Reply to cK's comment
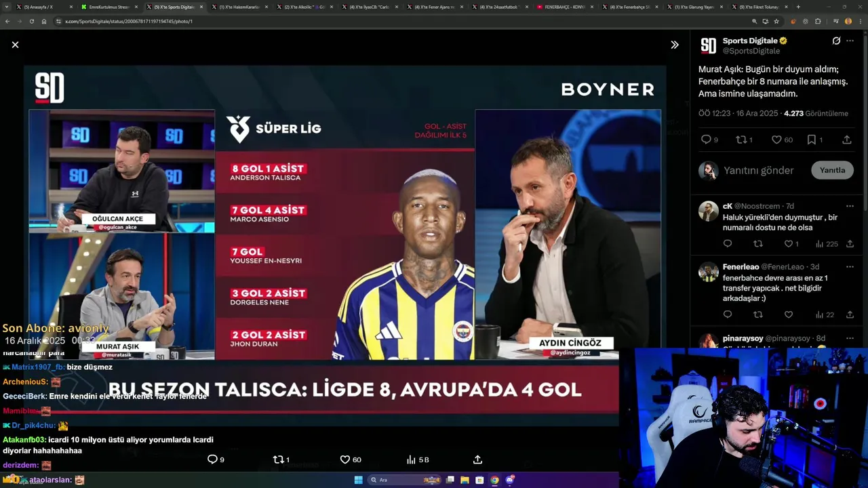Viewport: 868px width, 488px height. pos(728,244)
